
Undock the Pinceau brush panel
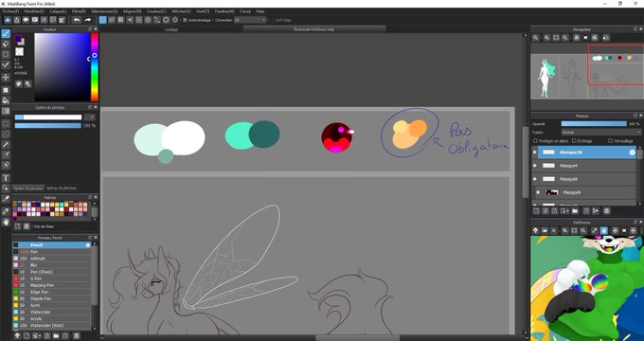pyautogui.click(x=90, y=238)
